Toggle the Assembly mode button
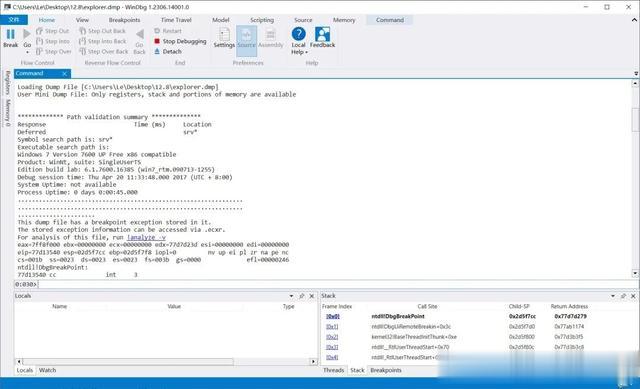The image size is (640, 389). [271, 38]
